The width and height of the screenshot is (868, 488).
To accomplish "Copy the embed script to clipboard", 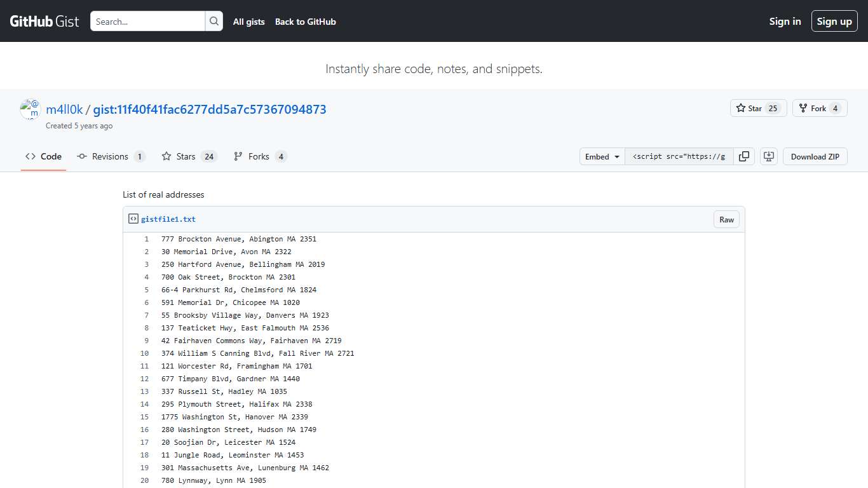I will pyautogui.click(x=744, y=156).
